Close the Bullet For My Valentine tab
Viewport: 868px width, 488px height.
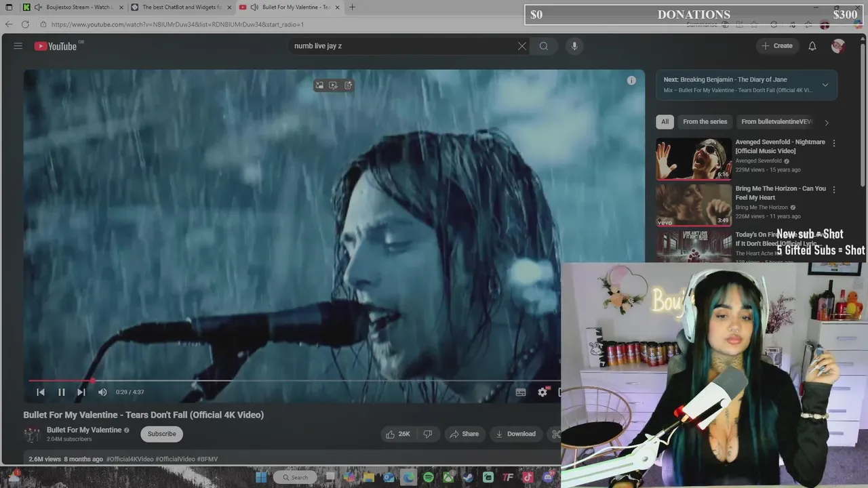coord(337,7)
